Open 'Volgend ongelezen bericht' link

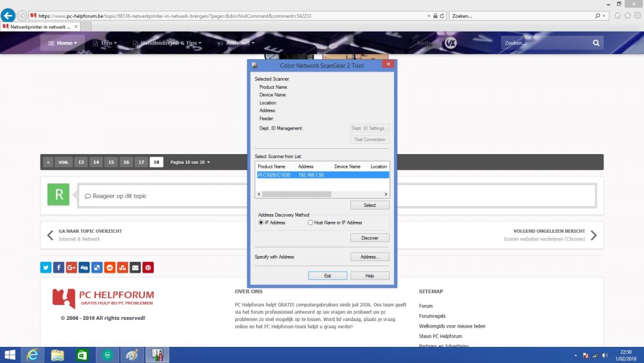pyautogui.click(x=551, y=235)
